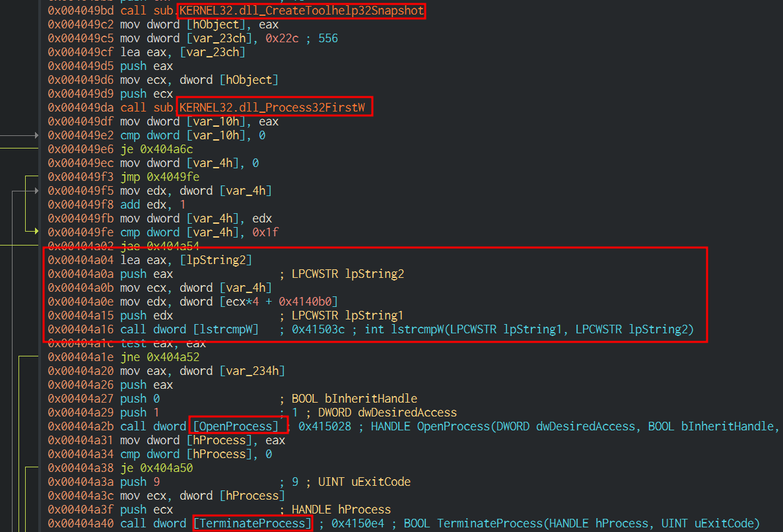Click the 0x22c immediate value
This screenshot has width=783, height=532.
click(x=279, y=38)
